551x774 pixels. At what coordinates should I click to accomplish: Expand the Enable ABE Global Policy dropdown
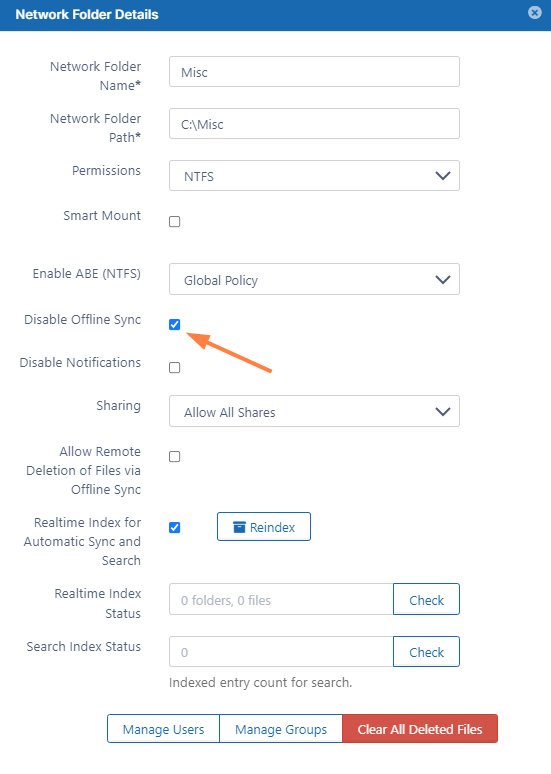tap(314, 279)
